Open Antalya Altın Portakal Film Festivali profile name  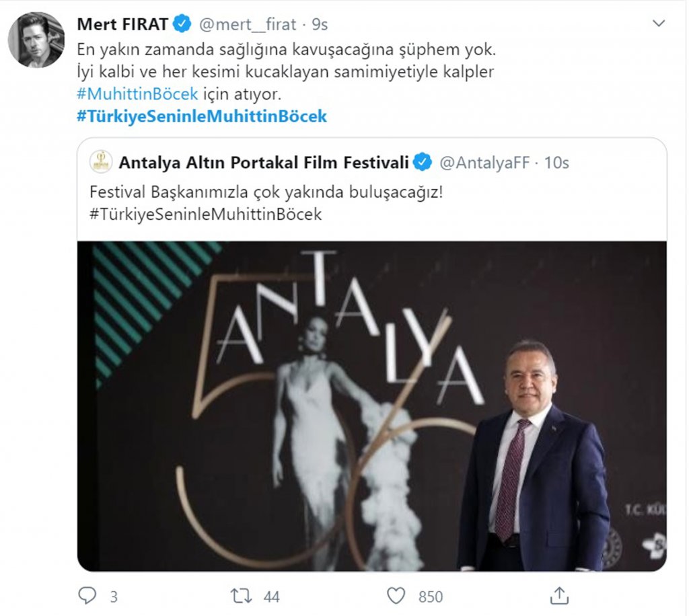point(264,162)
